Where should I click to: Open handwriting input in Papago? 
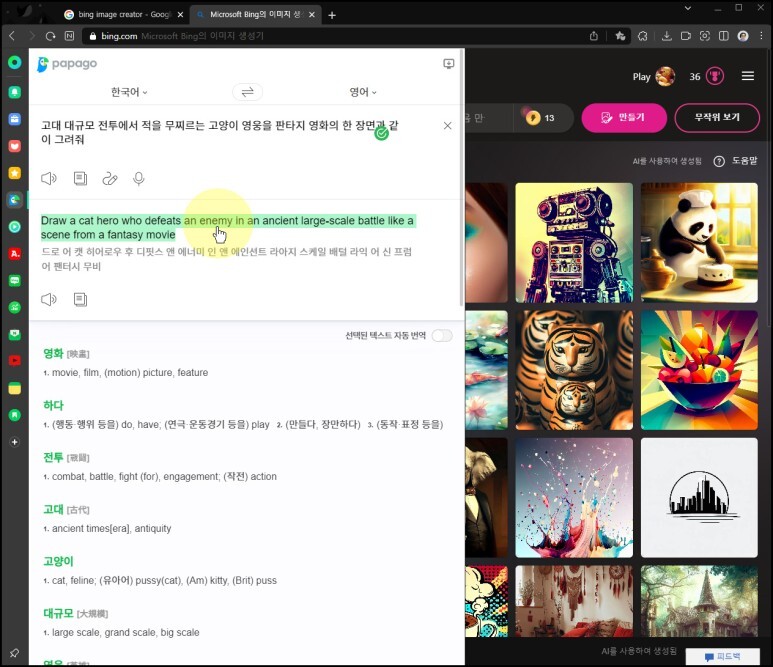[110, 178]
